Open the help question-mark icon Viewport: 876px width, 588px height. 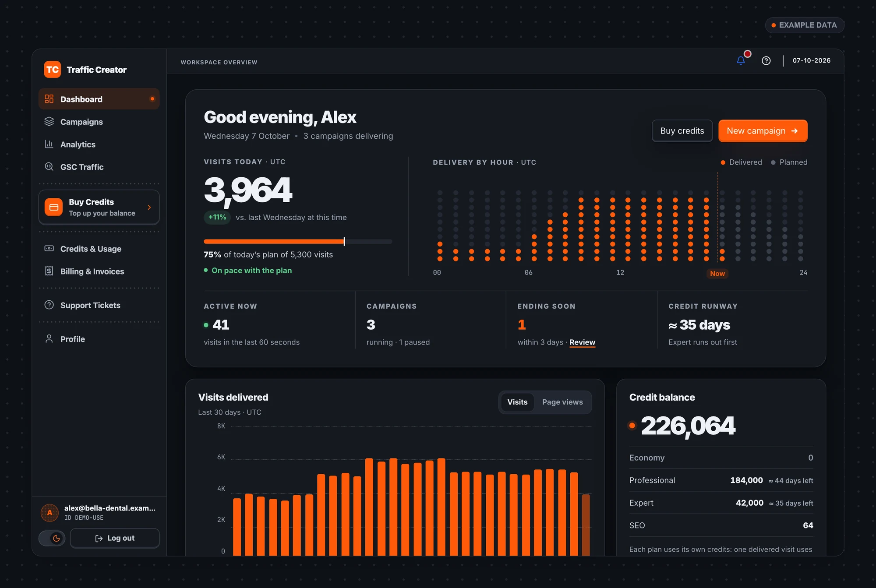(766, 61)
